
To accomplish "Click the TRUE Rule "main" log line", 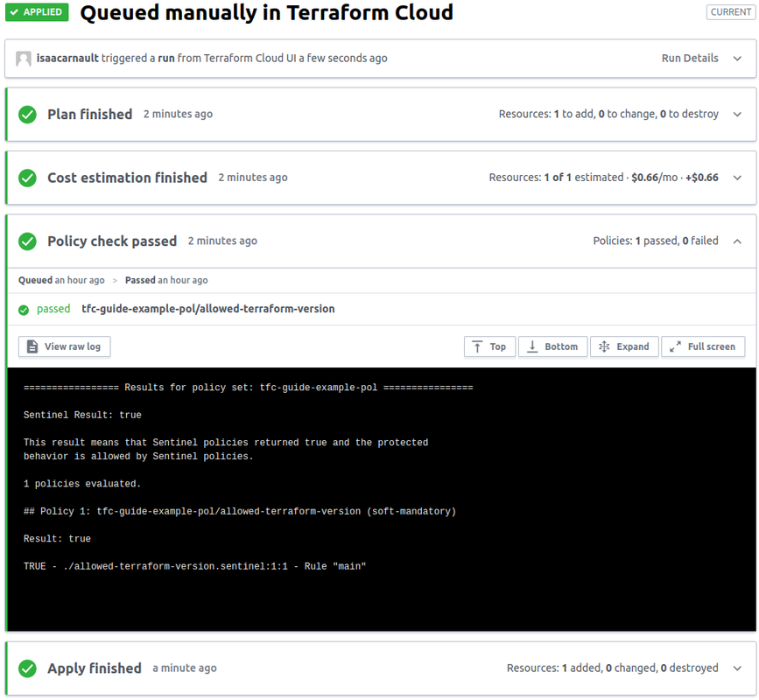I will [x=194, y=566].
